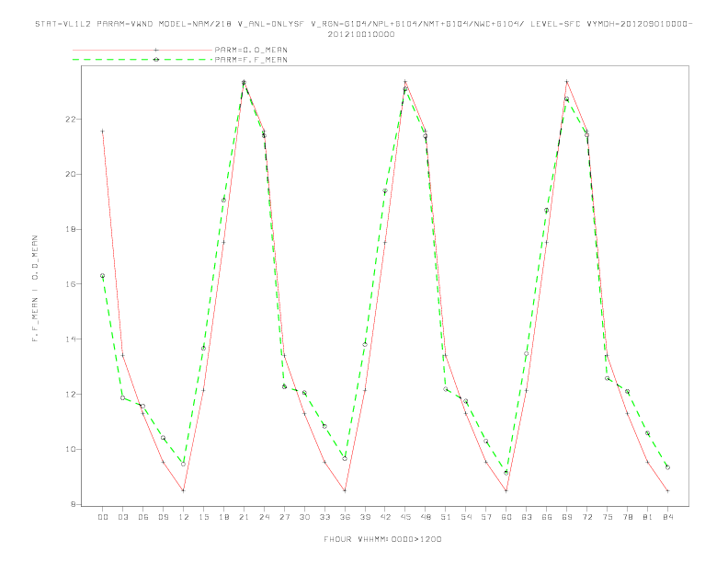
Task: Click the vertical axis title F.F_MEAN | O.O_MEAN
Action: pos(35,289)
